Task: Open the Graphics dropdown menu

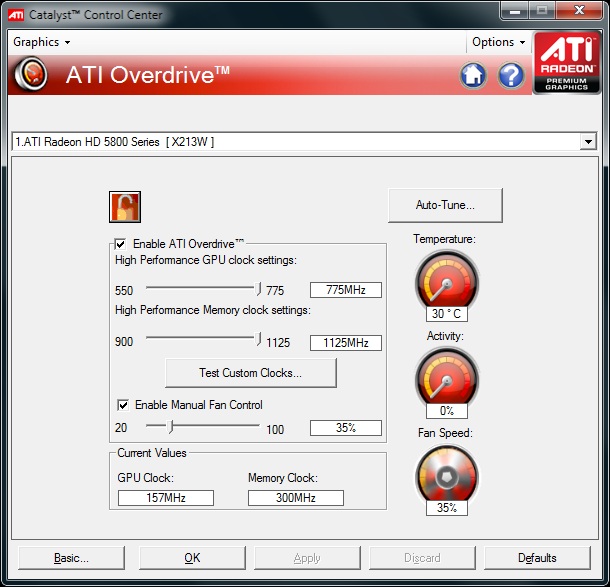Action: pos(42,42)
